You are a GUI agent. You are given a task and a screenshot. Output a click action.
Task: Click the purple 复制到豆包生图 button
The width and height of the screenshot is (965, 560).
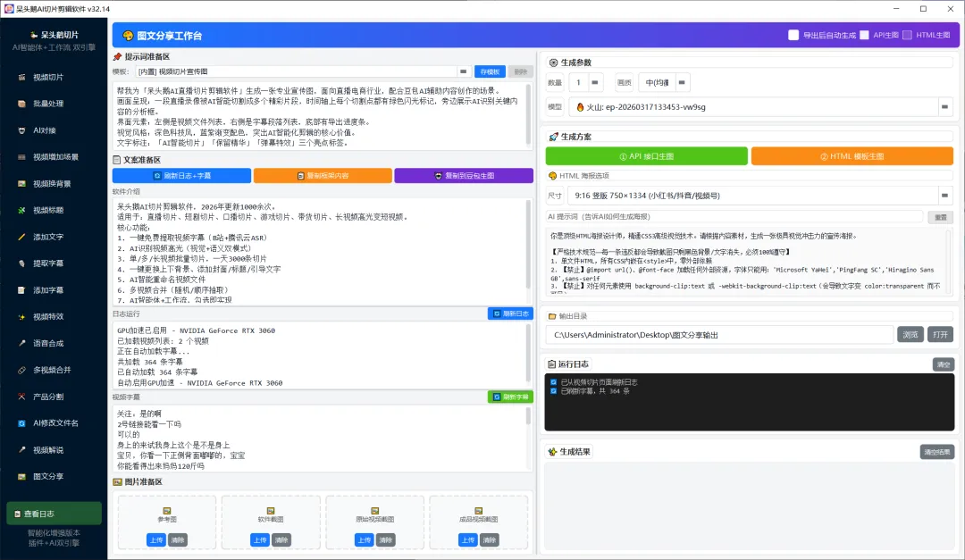click(464, 175)
